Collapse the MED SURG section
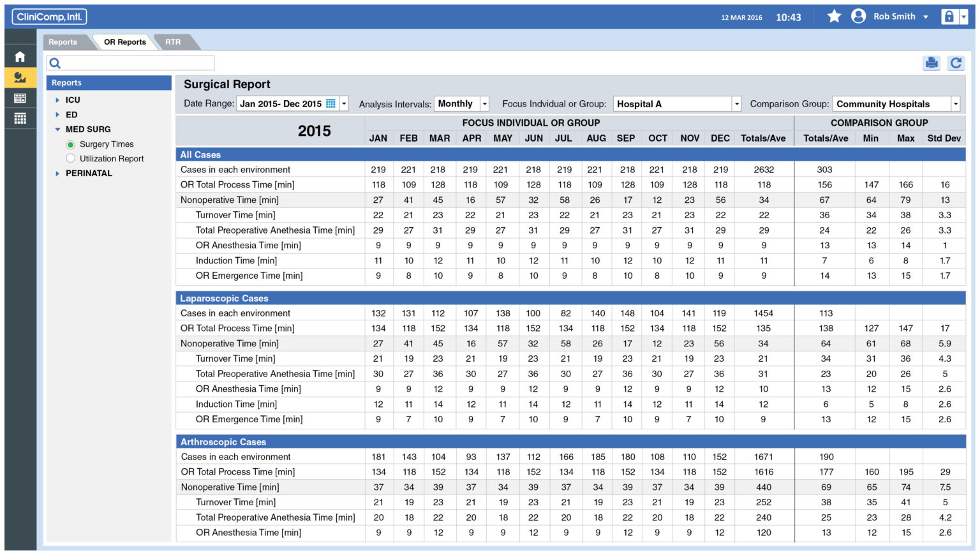 pos(58,129)
